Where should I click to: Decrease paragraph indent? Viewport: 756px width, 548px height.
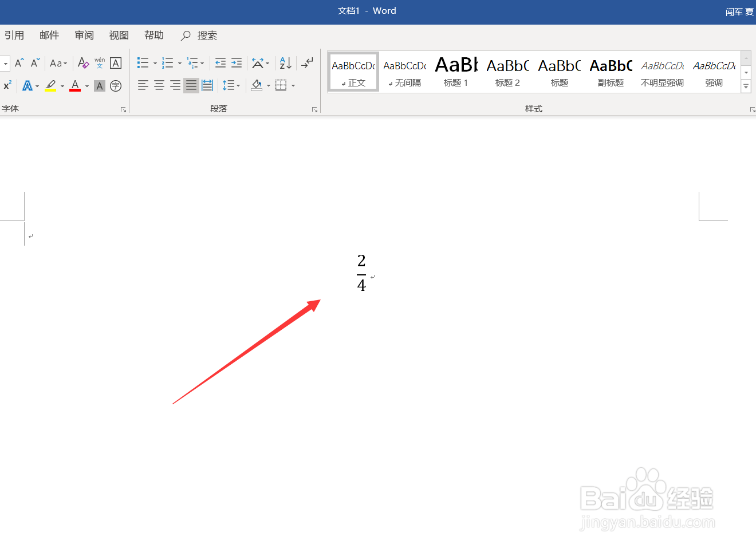(x=220, y=63)
